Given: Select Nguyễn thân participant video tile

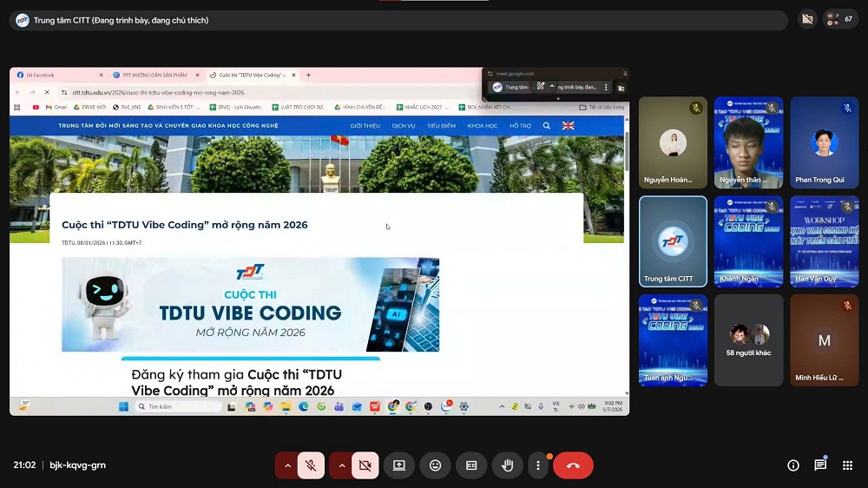Looking at the screenshot, I should click(748, 143).
